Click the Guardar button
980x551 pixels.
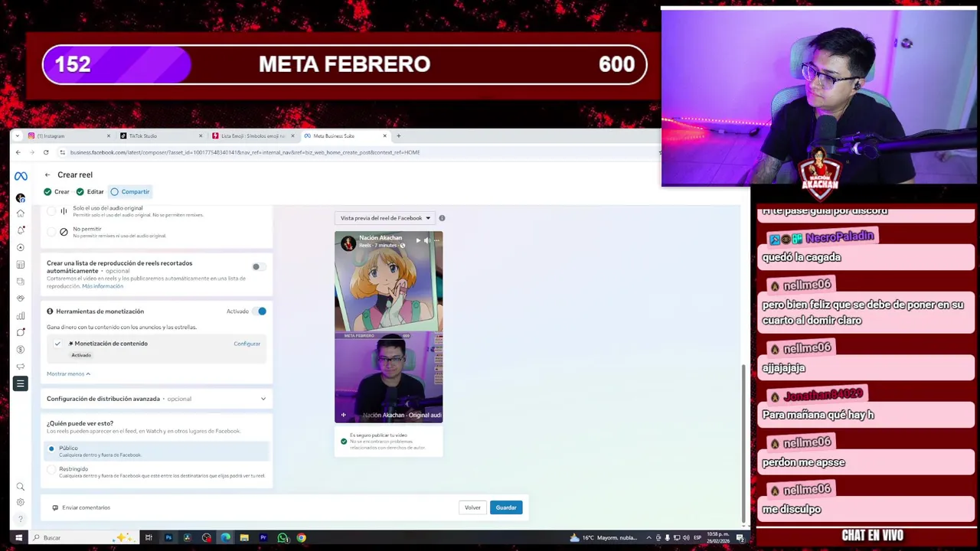(x=506, y=508)
